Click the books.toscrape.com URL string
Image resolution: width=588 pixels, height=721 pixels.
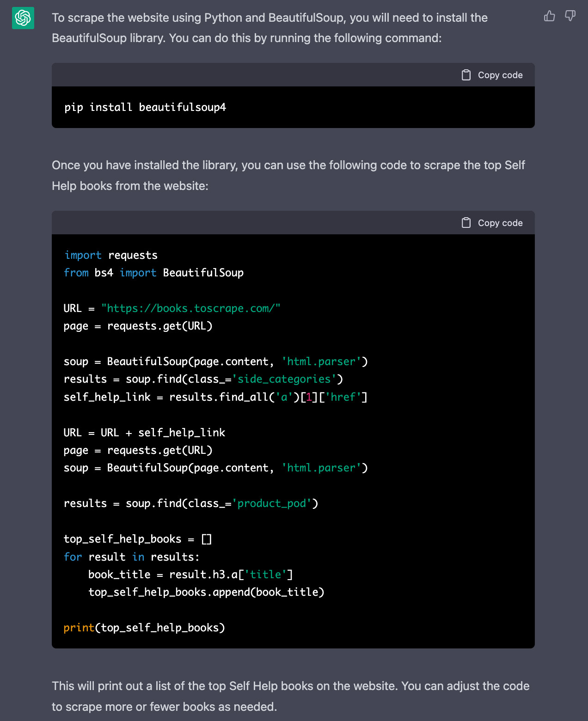pos(191,308)
